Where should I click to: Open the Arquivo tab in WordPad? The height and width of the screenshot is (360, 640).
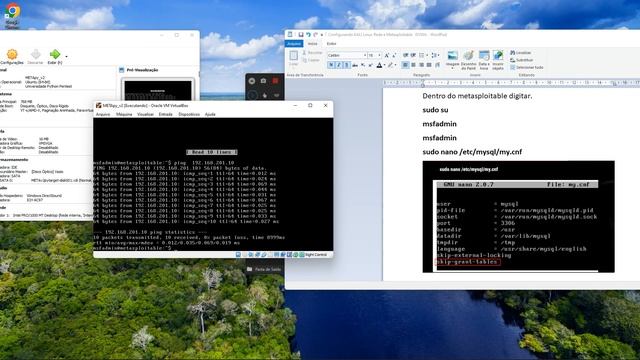tap(294, 44)
